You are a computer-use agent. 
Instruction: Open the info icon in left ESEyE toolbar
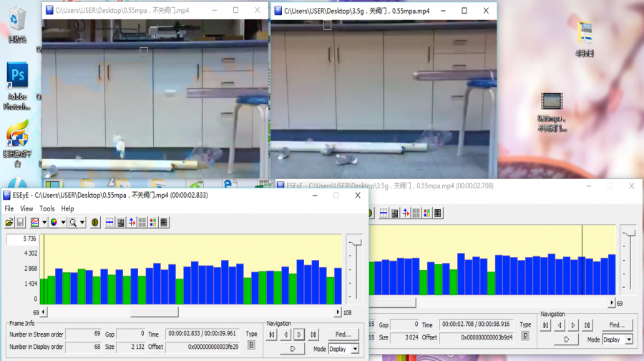coord(95,222)
